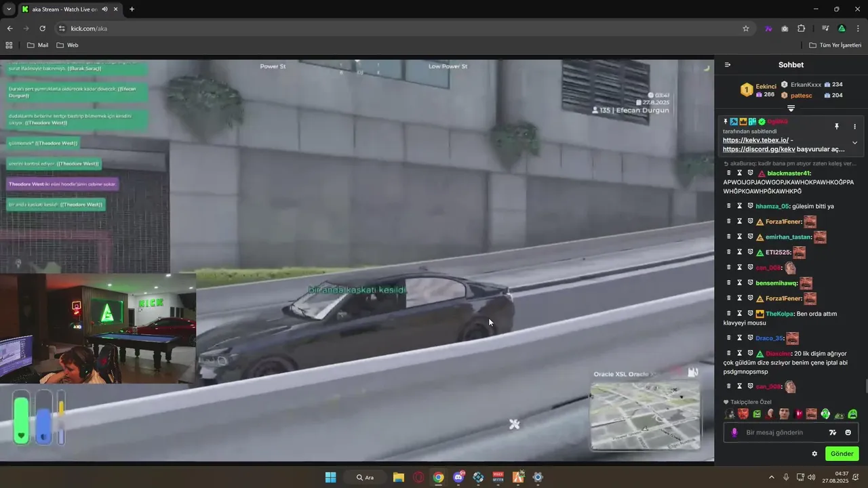This screenshot has width=868, height=488.
Task: Open moderation shield for bensemihawq
Action: [751, 283]
